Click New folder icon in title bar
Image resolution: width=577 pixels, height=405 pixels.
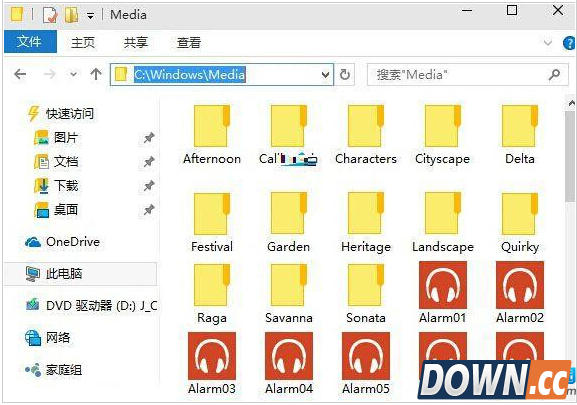pos(71,15)
